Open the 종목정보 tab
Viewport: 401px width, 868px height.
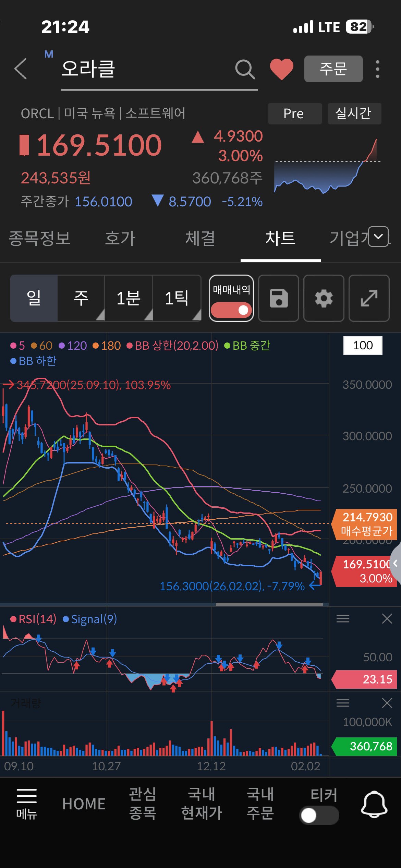pyautogui.click(x=40, y=238)
